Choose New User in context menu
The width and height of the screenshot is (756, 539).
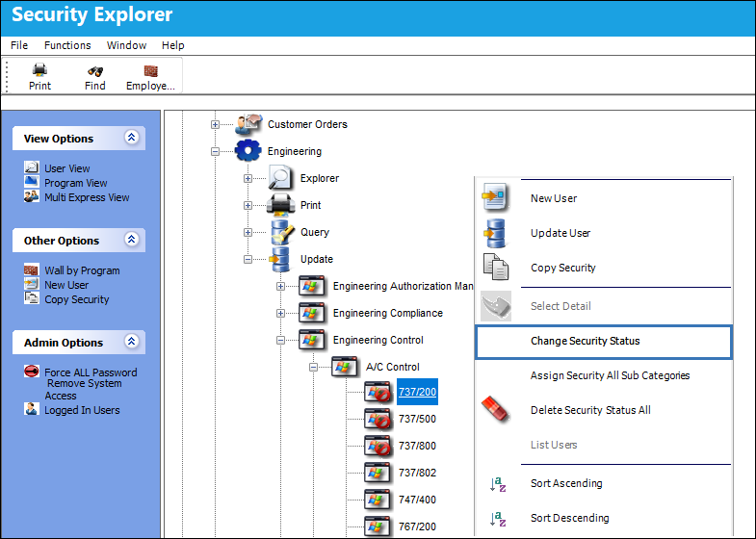[x=604, y=198]
